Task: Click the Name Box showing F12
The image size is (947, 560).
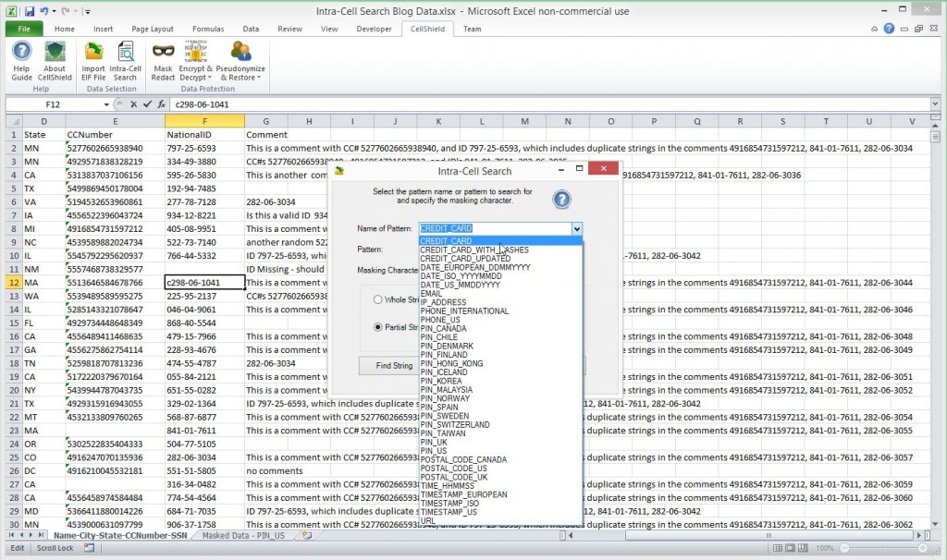Action: tap(53, 104)
